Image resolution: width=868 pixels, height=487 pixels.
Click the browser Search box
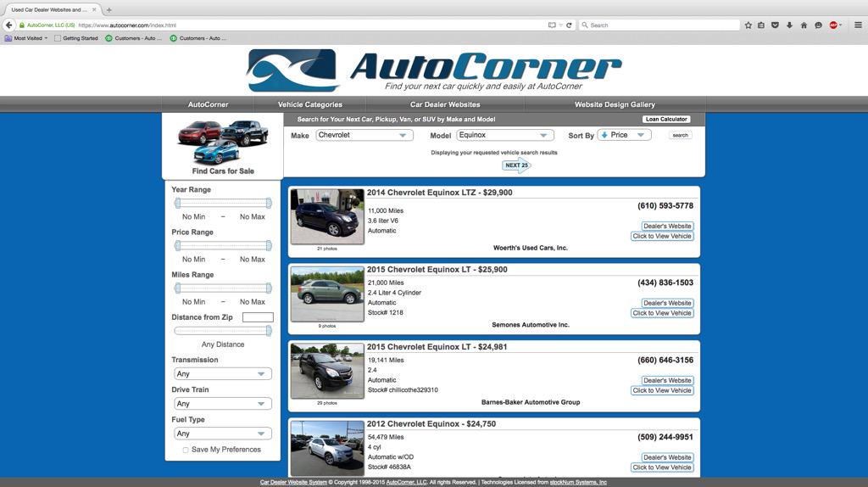click(x=659, y=25)
